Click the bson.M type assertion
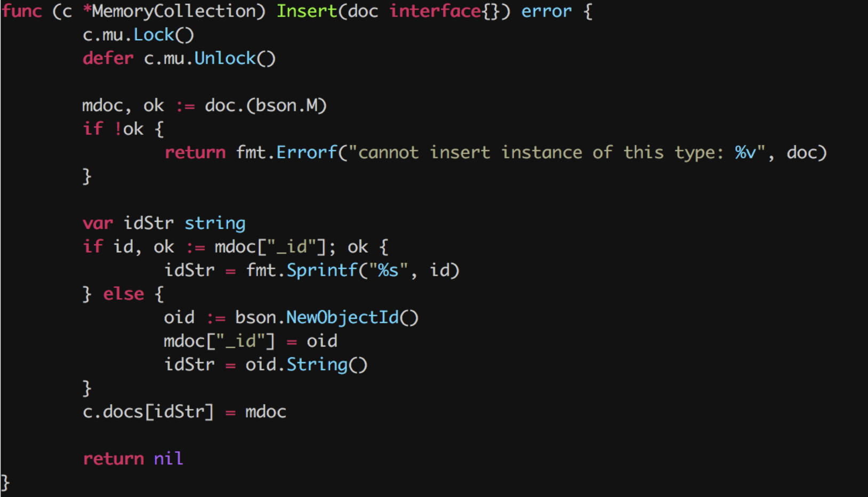868x497 pixels. click(291, 106)
